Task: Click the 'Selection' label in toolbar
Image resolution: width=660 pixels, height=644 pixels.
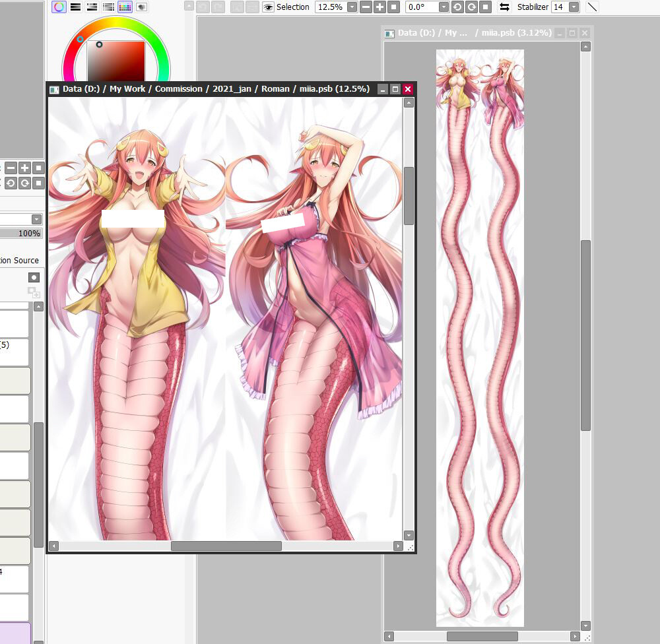Action: (x=293, y=7)
